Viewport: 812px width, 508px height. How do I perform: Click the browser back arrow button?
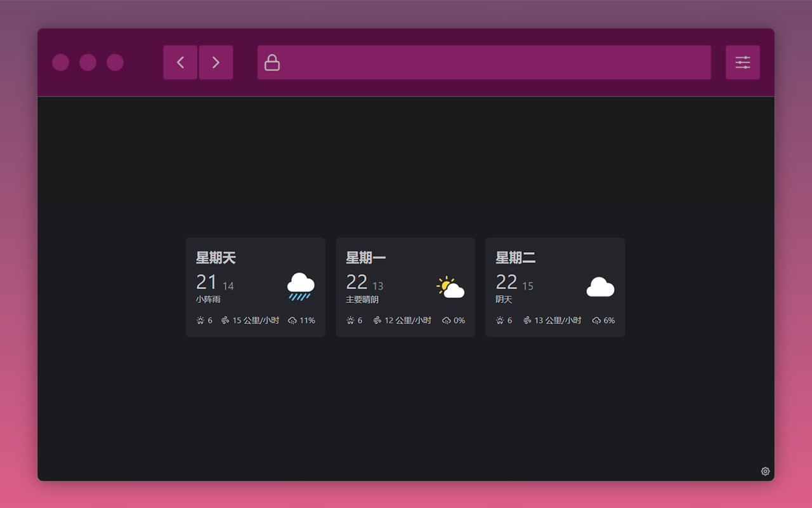coord(180,62)
